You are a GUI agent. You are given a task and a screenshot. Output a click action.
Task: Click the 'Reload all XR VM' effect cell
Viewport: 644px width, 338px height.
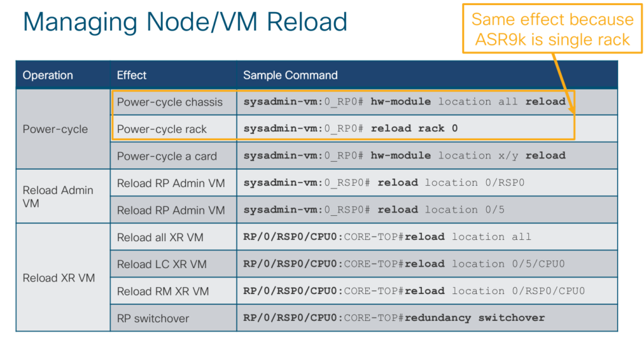click(x=160, y=237)
